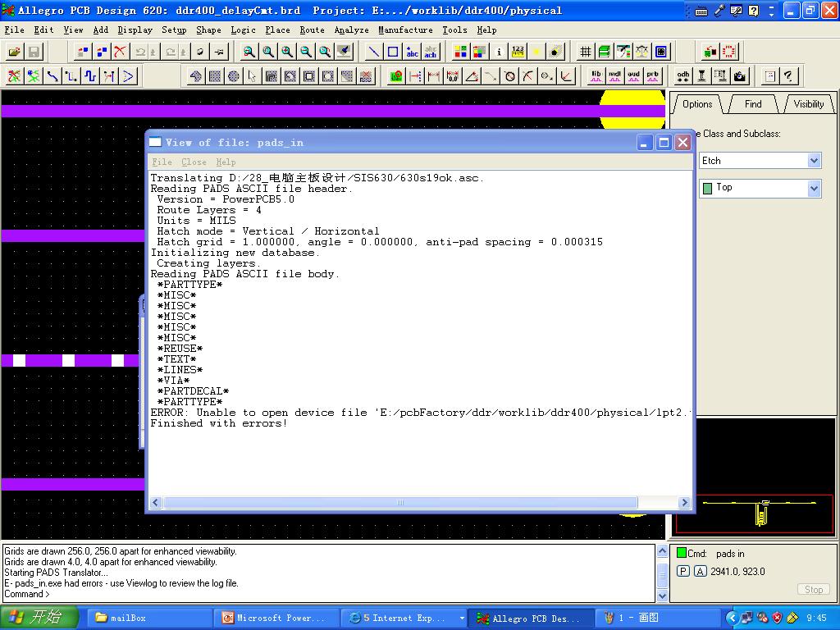Open Help menu in pads_in viewer
Screen dimensions: 840x630
[226, 162]
